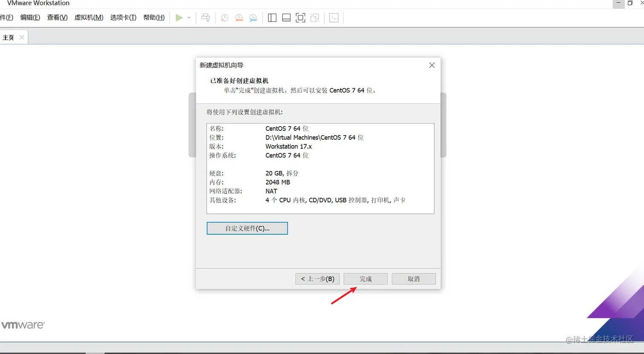Toggle the thumbnail bar layout icon
This screenshot has width=644, height=354.
click(287, 17)
